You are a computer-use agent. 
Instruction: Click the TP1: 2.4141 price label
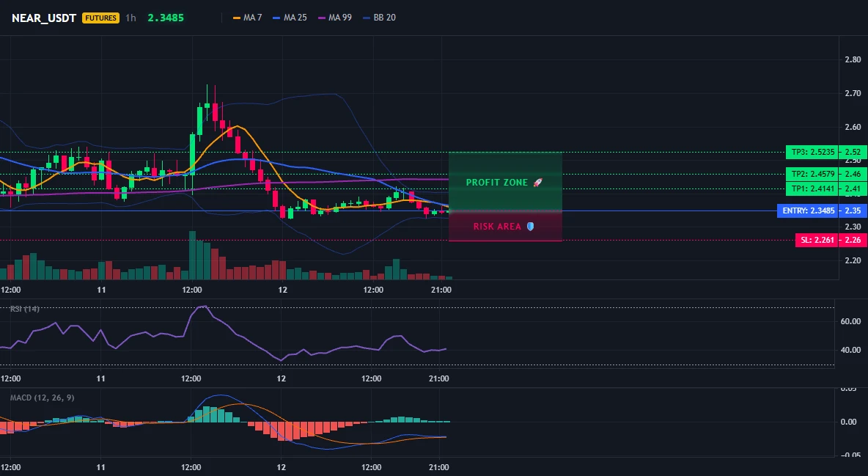click(x=812, y=189)
